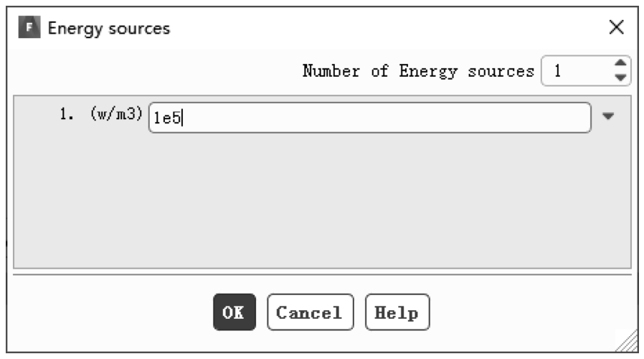The height and width of the screenshot is (359, 644).
Task: Click the Cancel button
Action: pos(310,312)
